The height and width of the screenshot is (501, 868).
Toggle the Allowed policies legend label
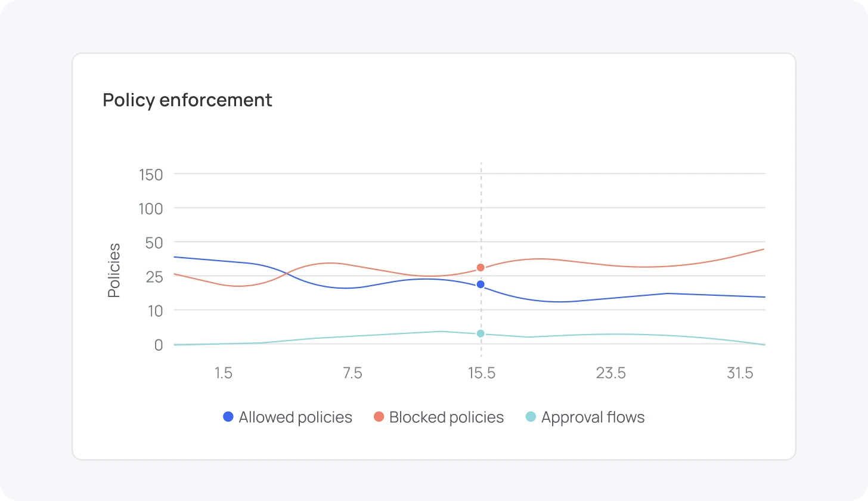(x=295, y=417)
